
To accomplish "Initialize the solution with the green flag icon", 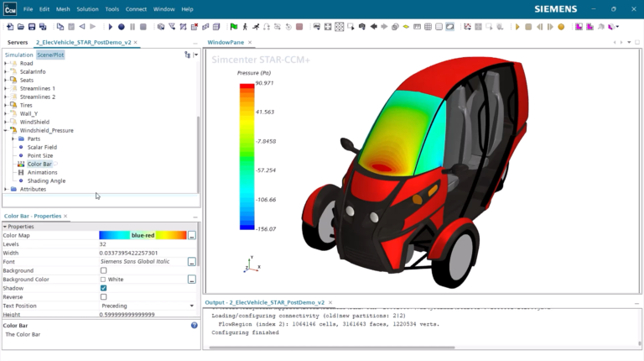I will (234, 27).
